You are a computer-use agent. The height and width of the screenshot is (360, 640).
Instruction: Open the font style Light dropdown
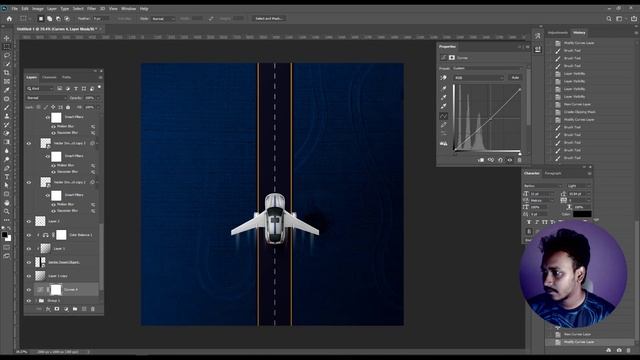[578, 186]
